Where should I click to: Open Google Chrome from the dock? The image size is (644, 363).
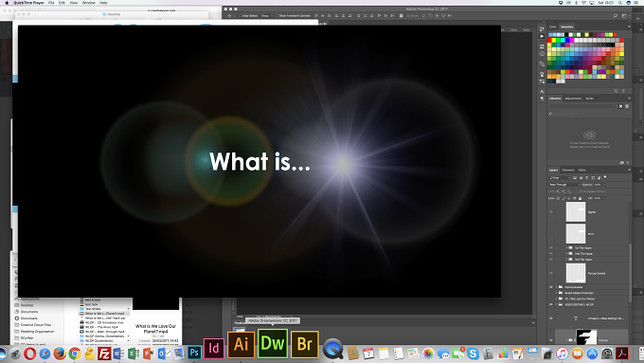pyautogui.click(x=74, y=354)
